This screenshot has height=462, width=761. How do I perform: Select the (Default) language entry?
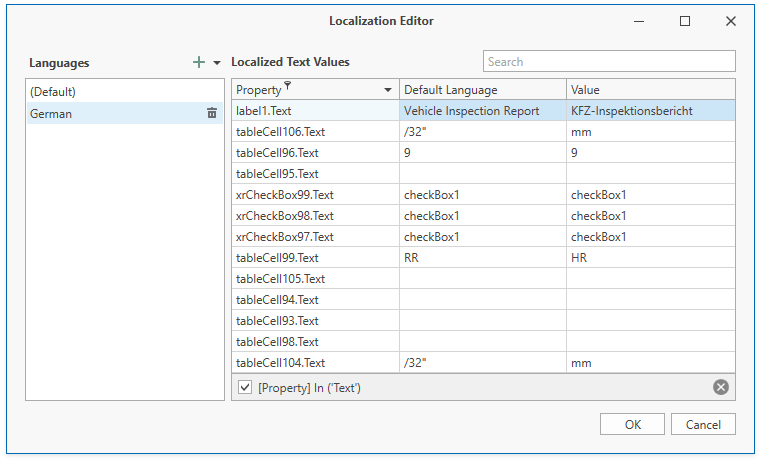click(x=54, y=92)
